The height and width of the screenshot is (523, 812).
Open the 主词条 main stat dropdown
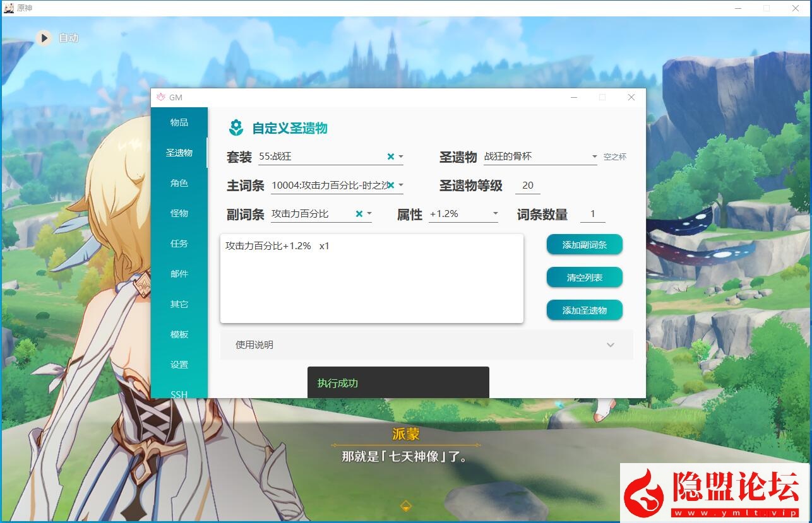[x=401, y=185]
